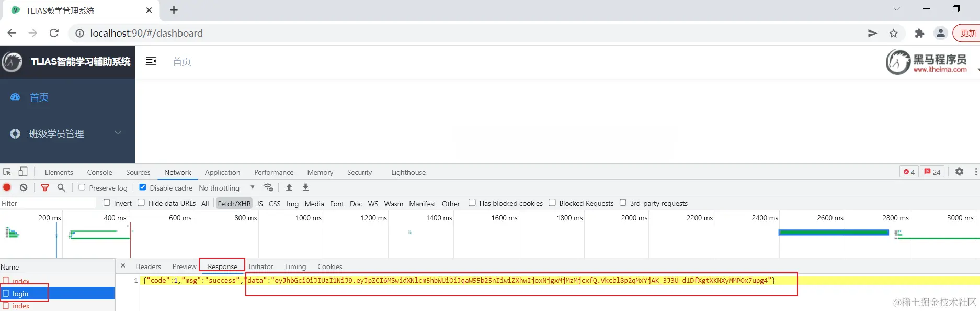Image resolution: width=980 pixels, height=311 pixels.
Task: Click the dashboard icon beside 首页
Action: pyautogui.click(x=15, y=97)
